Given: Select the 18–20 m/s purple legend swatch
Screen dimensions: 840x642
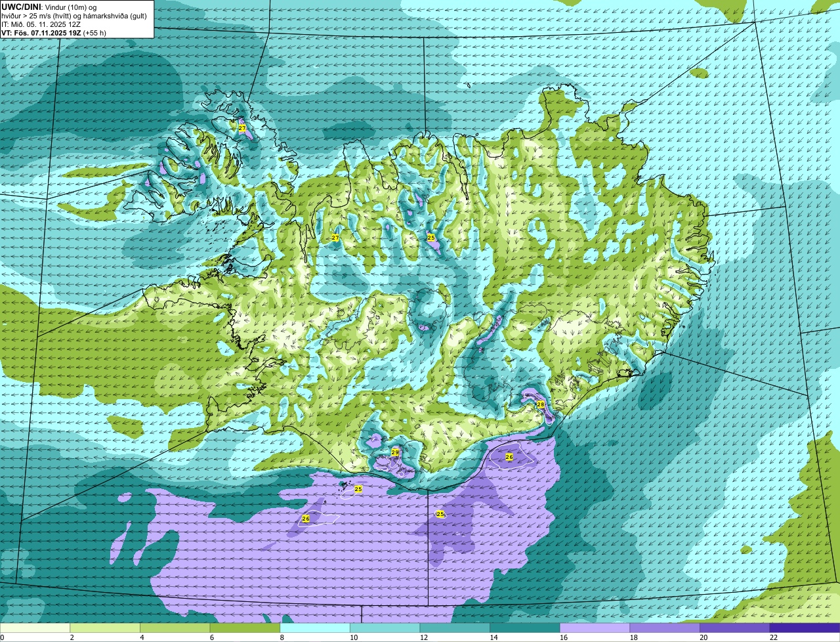Looking at the screenshot, I should pyautogui.click(x=665, y=628).
